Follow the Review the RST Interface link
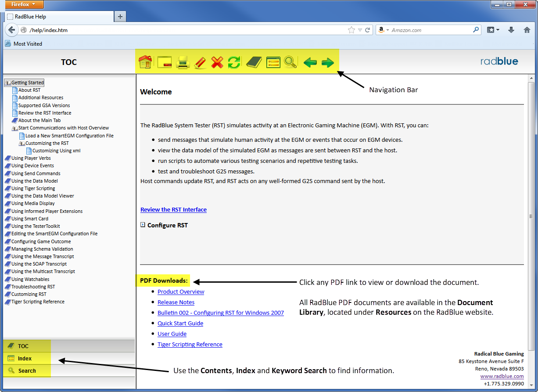The height and width of the screenshot is (392, 538). pos(173,210)
